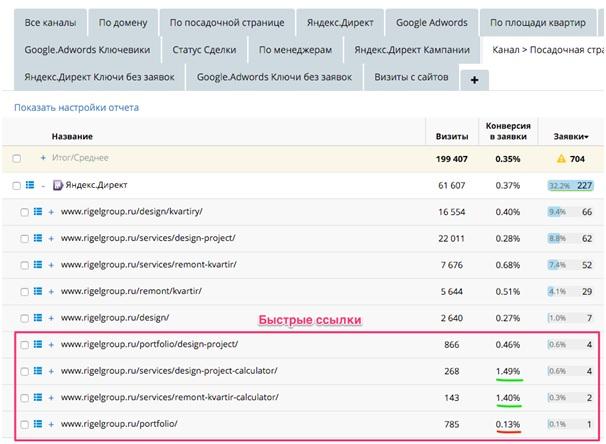Expand the portfolio/design-project/ row
The height and width of the screenshot is (444, 606).
[x=51, y=345]
